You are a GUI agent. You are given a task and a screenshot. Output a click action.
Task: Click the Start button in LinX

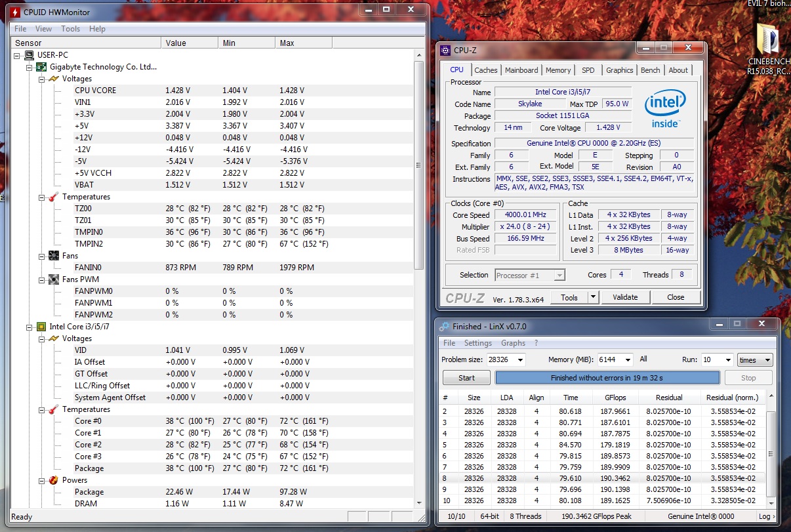pos(466,378)
